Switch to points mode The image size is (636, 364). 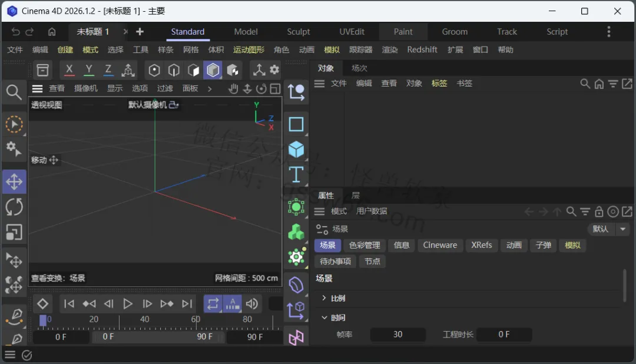(154, 70)
